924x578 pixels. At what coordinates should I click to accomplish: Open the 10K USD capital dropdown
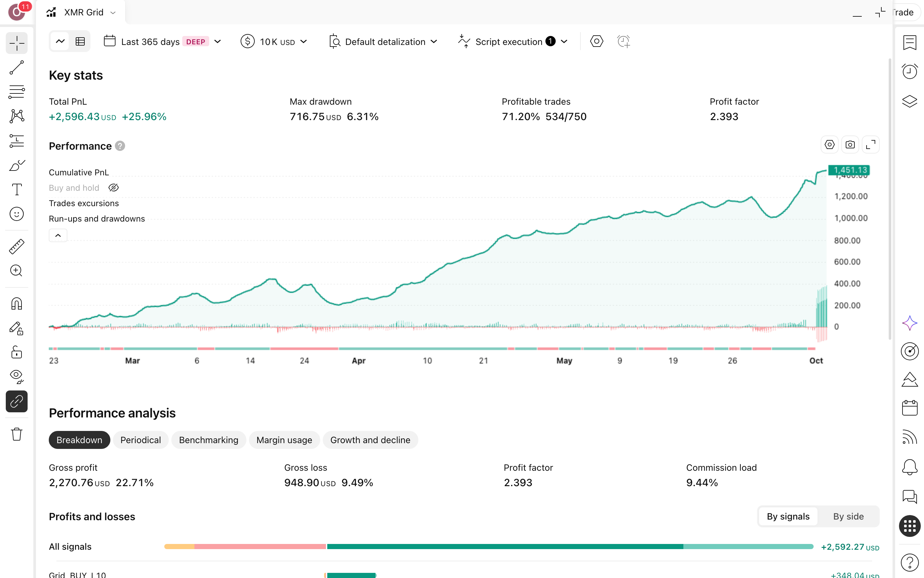click(x=274, y=41)
